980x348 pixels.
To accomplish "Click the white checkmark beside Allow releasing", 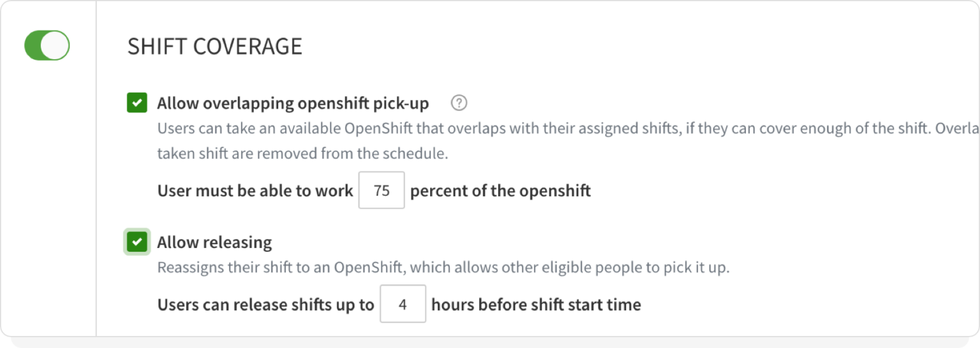I will tap(137, 242).
